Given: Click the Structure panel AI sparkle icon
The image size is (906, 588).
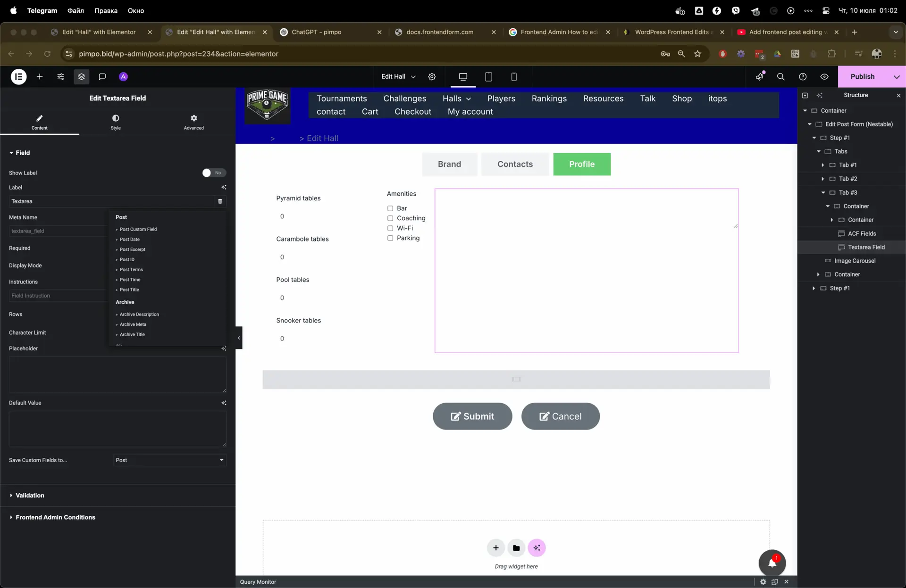Looking at the screenshot, I should coord(819,95).
